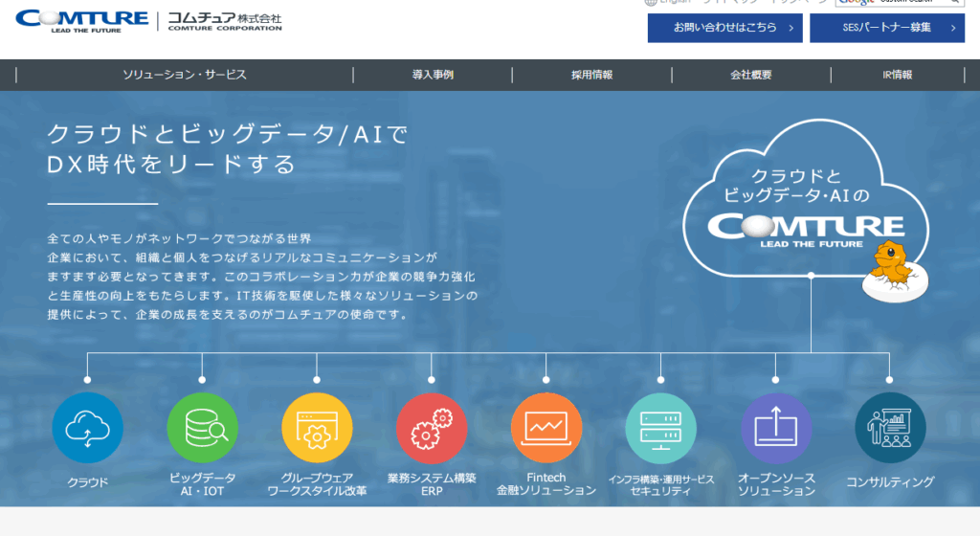Click the heading クラウドとビッグデータ/AIで
The image size is (980, 536).
click(x=228, y=134)
